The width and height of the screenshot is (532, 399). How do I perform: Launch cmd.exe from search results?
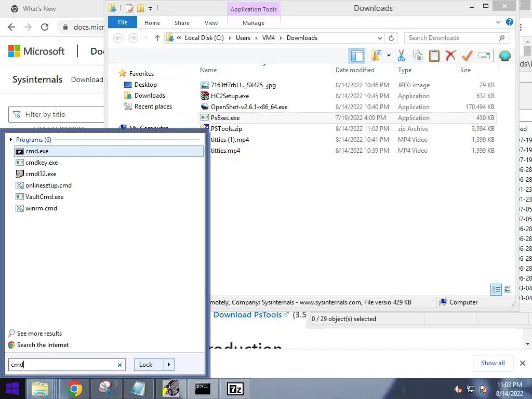109,151
